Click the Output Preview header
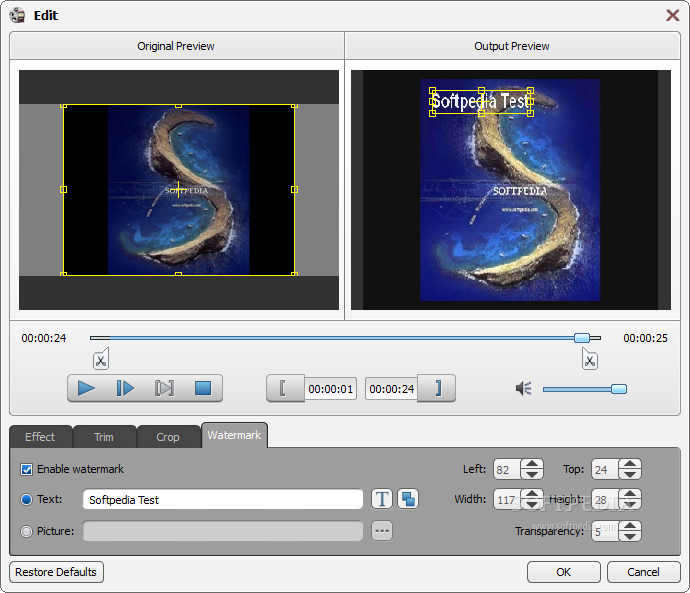 512,46
